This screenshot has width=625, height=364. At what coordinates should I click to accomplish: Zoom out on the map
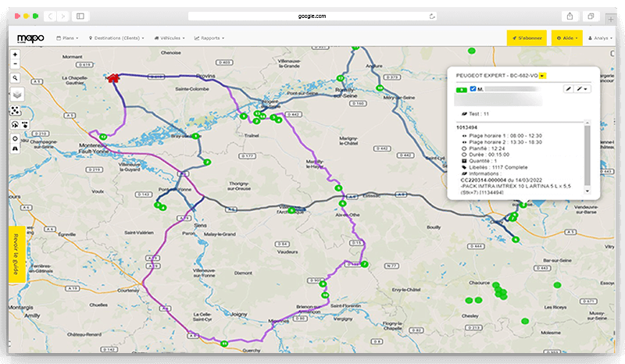point(16,63)
